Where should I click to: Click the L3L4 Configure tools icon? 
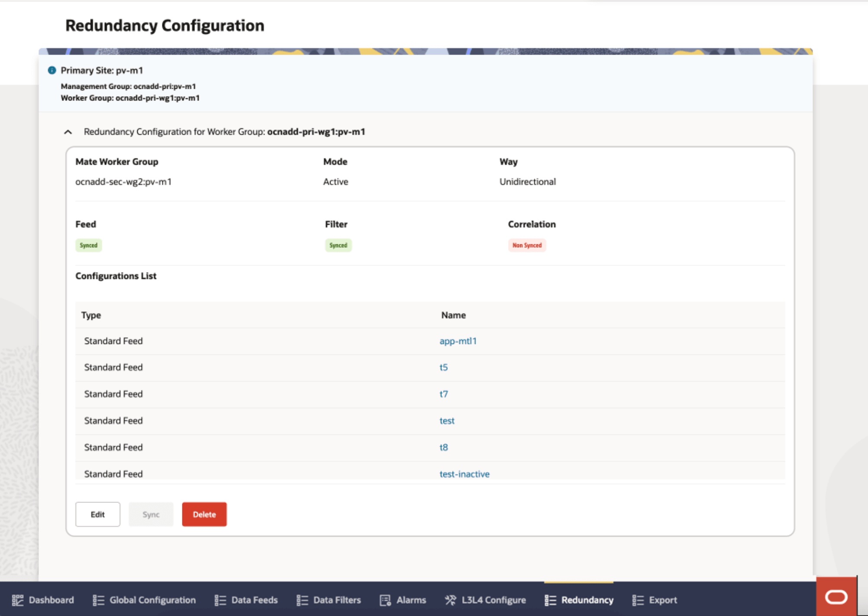click(x=450, y=600)
